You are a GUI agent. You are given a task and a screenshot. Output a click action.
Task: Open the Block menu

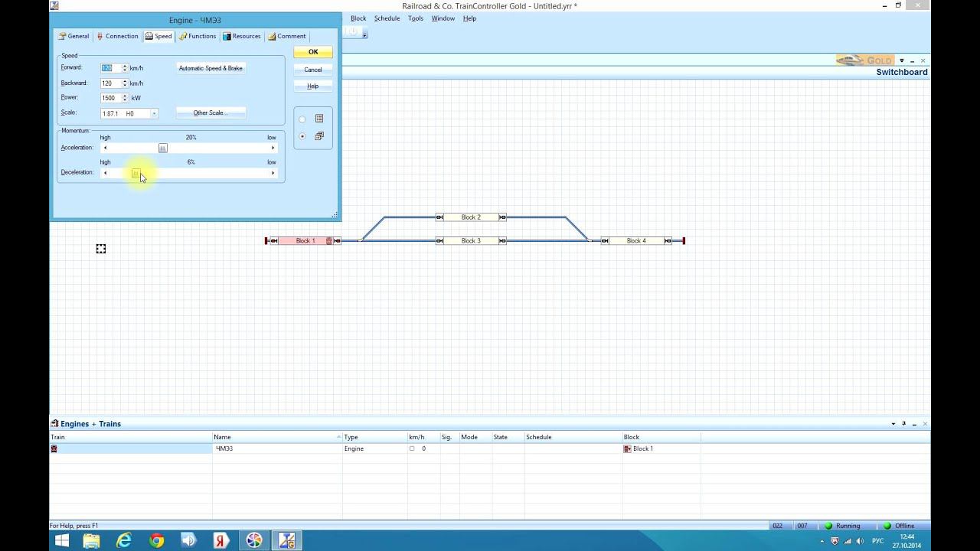point(358,18)
